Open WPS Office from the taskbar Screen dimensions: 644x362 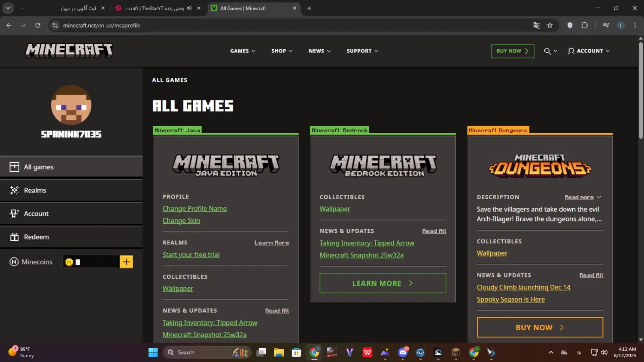pos(368,353)
